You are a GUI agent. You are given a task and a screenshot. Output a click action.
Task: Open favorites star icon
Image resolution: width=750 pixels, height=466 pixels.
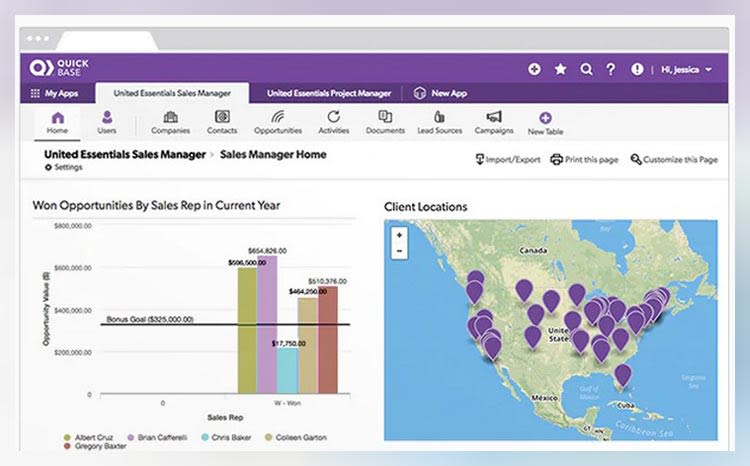561,69
